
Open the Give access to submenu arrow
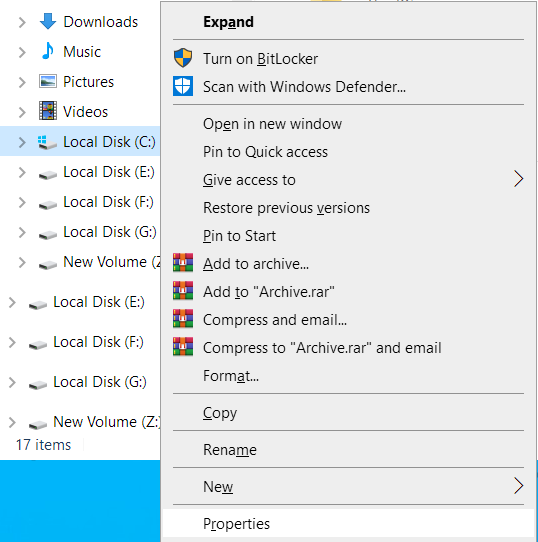[518, 179]
